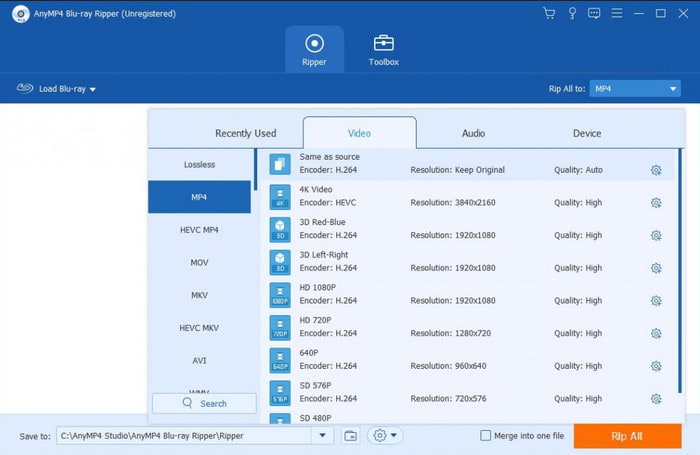Open the shopping cart purchase icon

tap(549, 13)
